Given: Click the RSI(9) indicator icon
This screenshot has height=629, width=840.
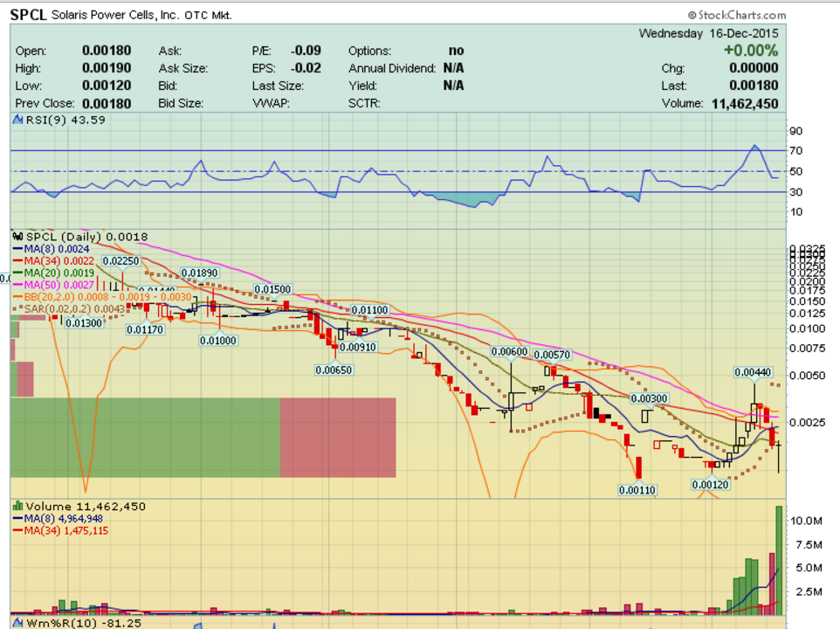Looking at the screenshot, I should coord(18,120).
